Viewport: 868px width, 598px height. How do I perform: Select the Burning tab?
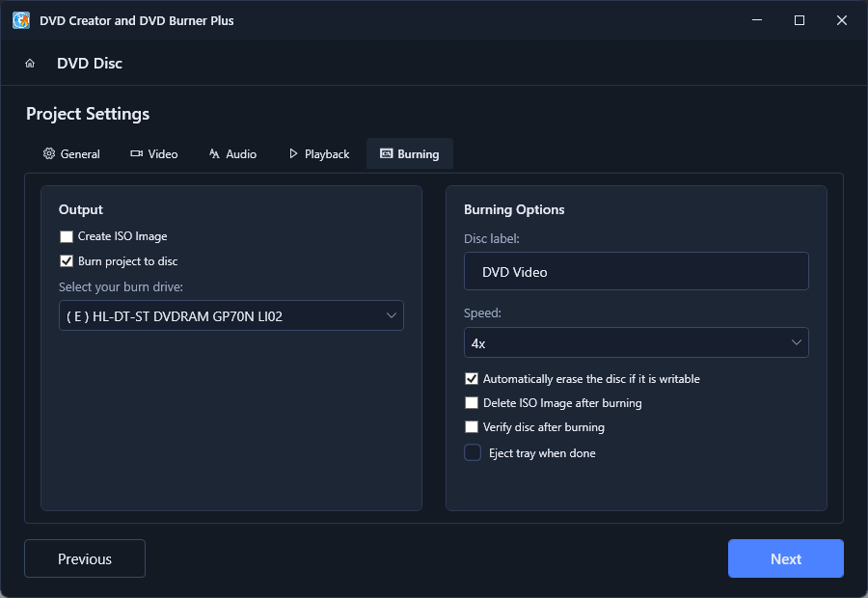pos(410,154)
